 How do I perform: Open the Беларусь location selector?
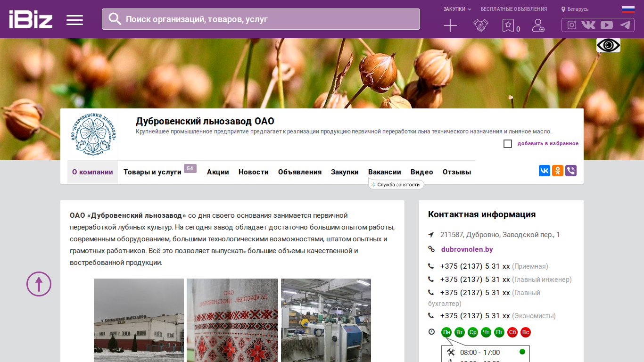coord(575,9)
